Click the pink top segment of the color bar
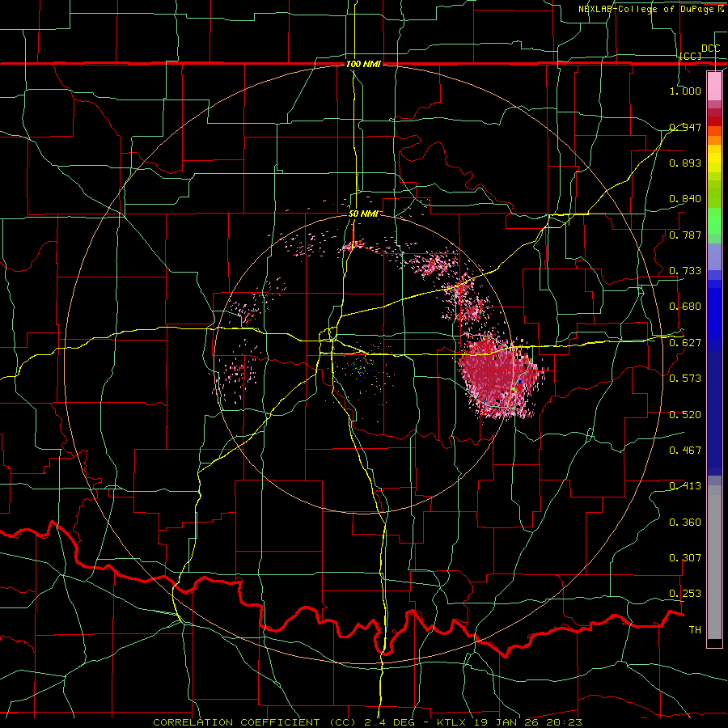Viewport: 728px width, 728px height. [x=714, y=86]
